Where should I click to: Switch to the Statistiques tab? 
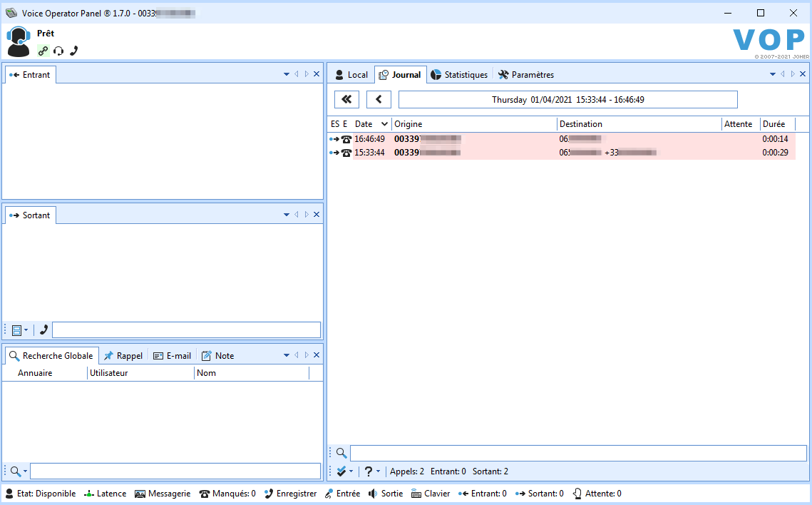click(460, 75)
